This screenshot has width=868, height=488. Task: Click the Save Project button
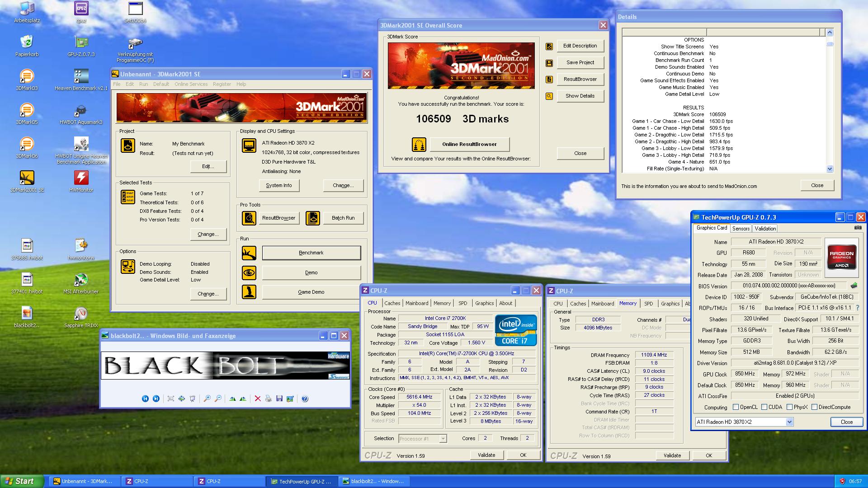580,63
